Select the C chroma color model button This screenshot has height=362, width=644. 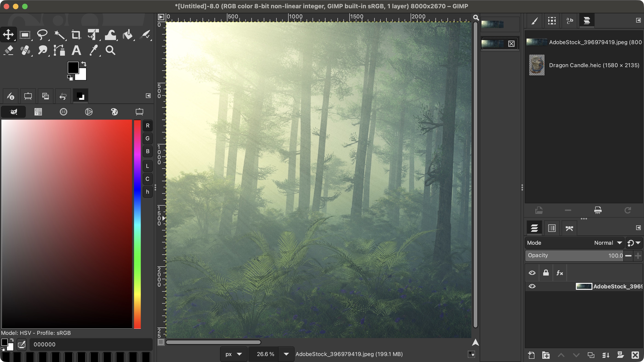pyautogui.click(x=148, y=179)
